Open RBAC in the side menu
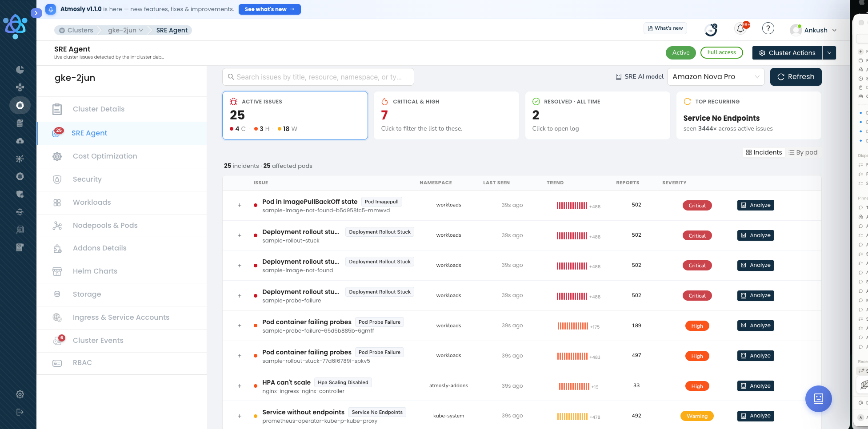868x429 pixels. pyautogui.click(x=122, y=363)
